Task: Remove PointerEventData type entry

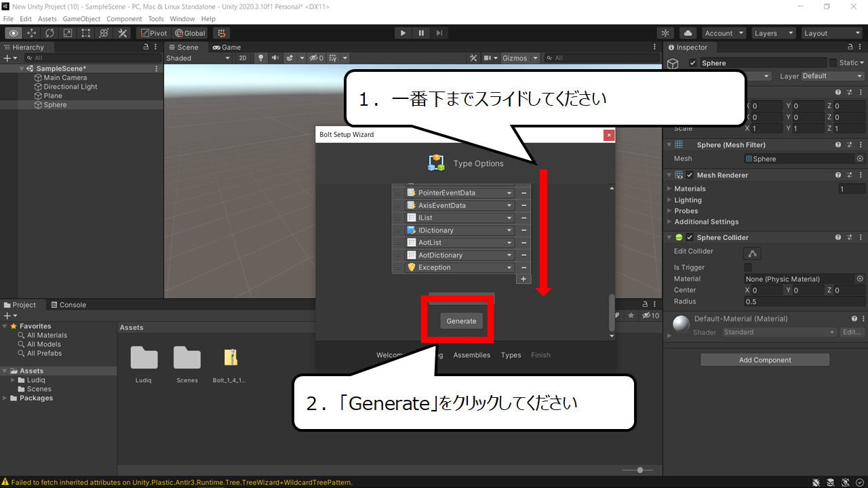Action: [x=524, y=193]
